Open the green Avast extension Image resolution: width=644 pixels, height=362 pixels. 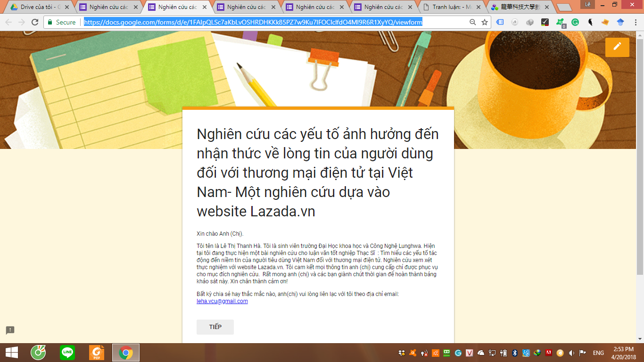(x=560, y=23)
